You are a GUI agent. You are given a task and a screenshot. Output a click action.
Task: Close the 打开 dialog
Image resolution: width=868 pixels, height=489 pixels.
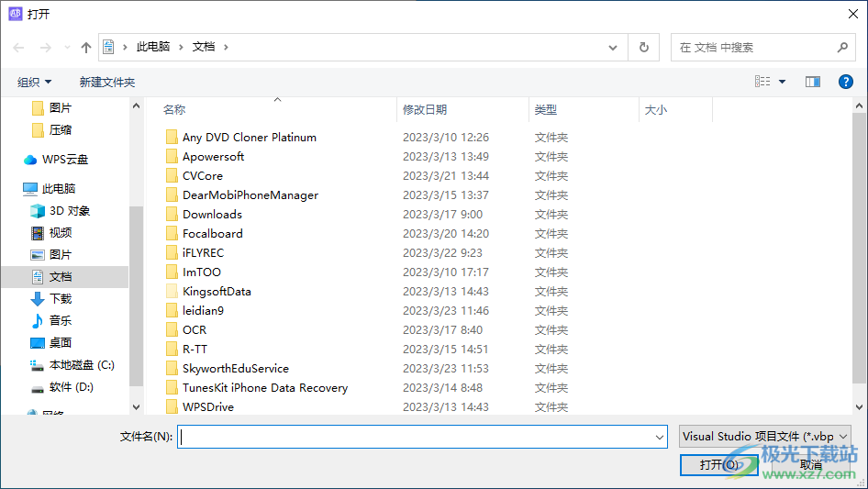point(853,14)
